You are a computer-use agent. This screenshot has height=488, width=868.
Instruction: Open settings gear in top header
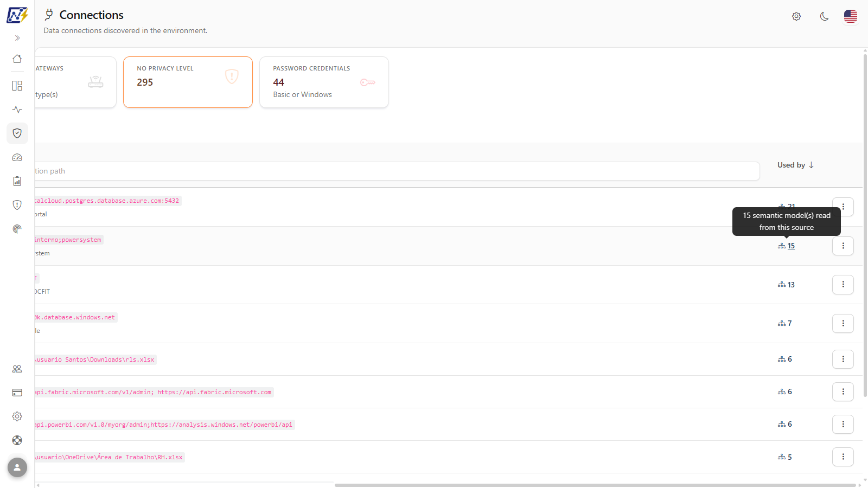click(796, 16)
